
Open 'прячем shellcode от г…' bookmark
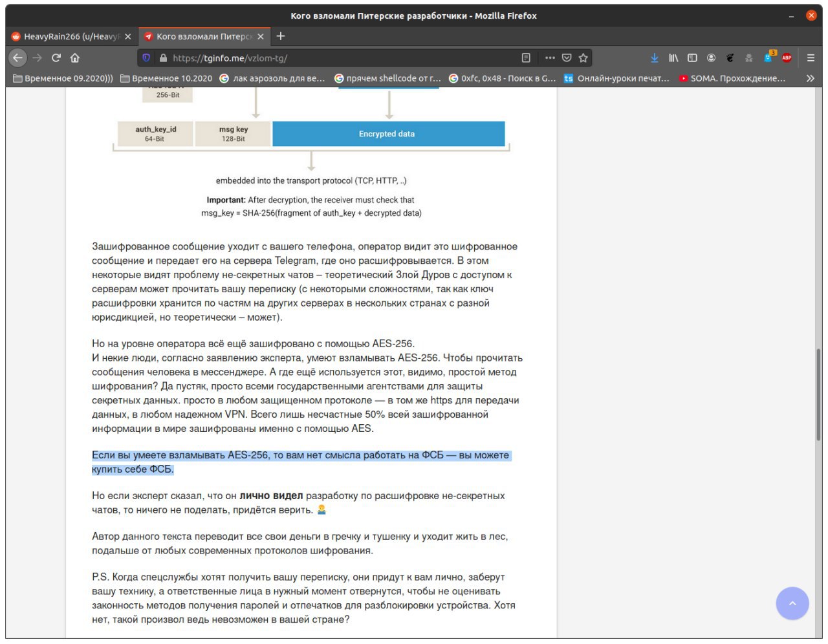point(387,78)
